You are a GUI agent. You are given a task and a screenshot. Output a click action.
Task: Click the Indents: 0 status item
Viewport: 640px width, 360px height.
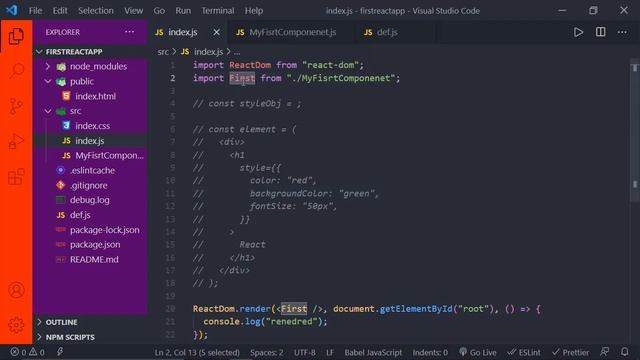point(430,352)
